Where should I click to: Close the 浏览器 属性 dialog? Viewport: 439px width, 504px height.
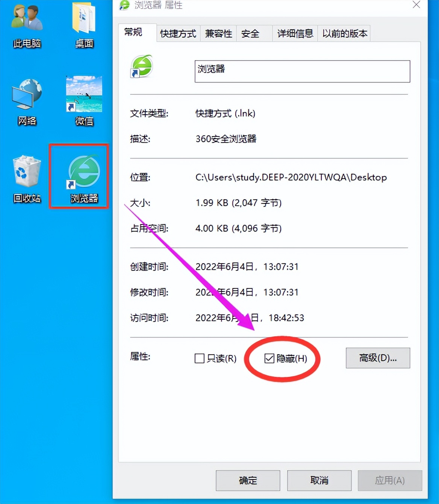(x=416, y=5)
